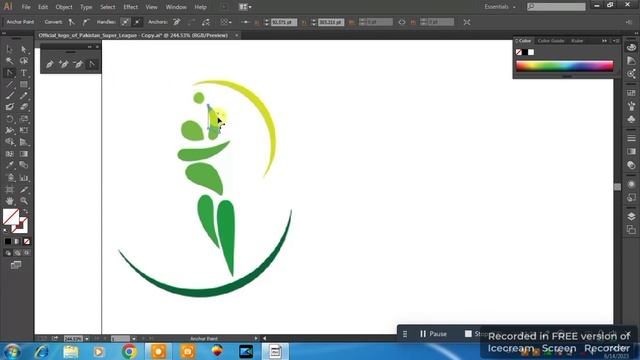The width and height of the screenshot is (640, 360).
Task: Pick Add Anchor Point tool in floating panel
Action: (64, 64)
